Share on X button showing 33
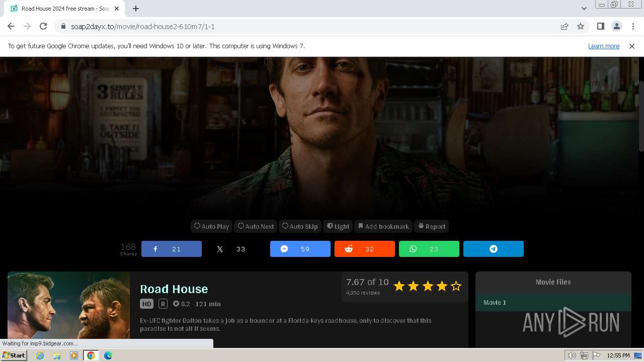The width and height of the screenshot is (644, 362). (236, 249)
